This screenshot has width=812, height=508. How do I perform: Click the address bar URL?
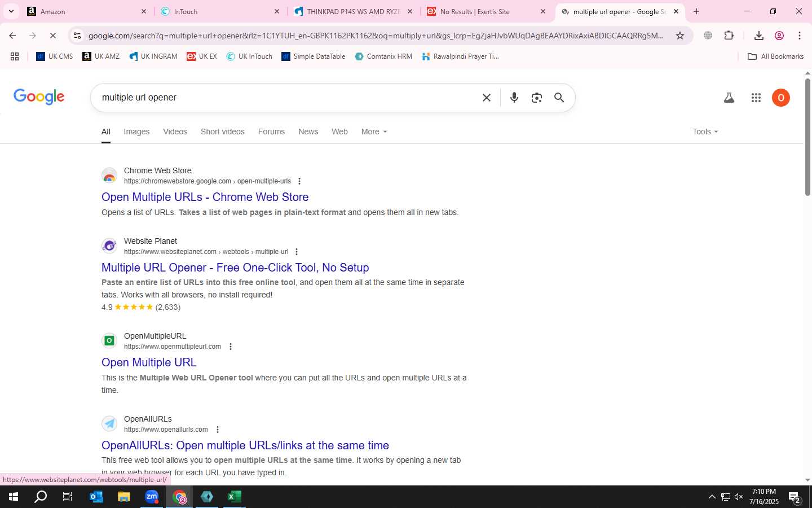(376, 36)
